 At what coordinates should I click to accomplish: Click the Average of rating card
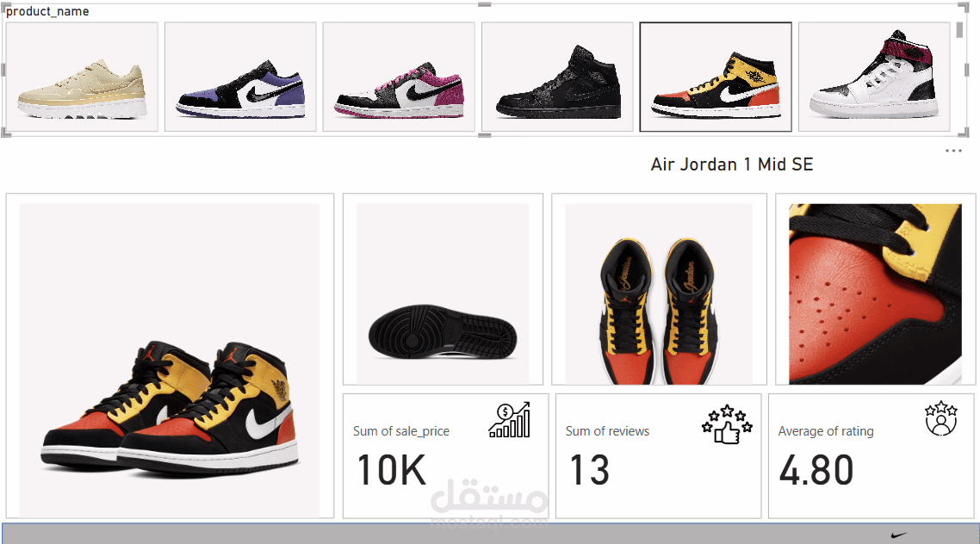pyautogui.click(x=871, y=456)
